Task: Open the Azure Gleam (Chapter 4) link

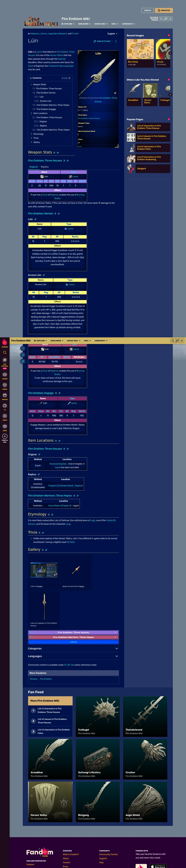Action: 60,506
